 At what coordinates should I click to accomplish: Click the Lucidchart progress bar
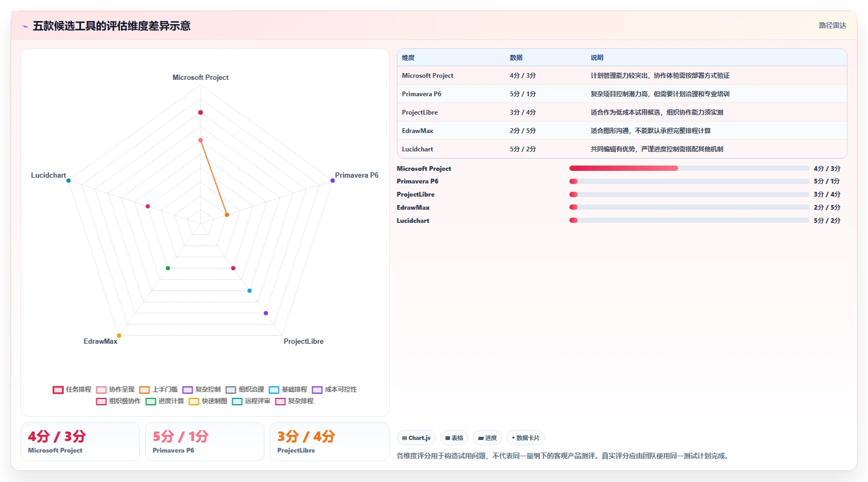click(x=689, y=220)
